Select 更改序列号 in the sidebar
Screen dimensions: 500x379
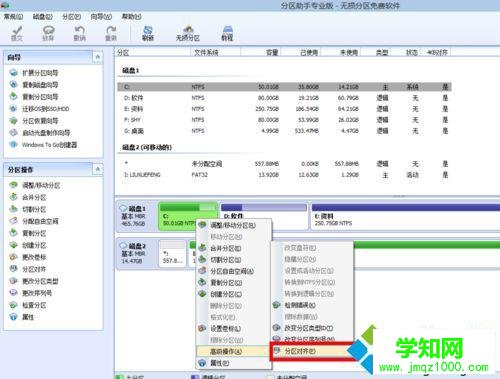37,293
